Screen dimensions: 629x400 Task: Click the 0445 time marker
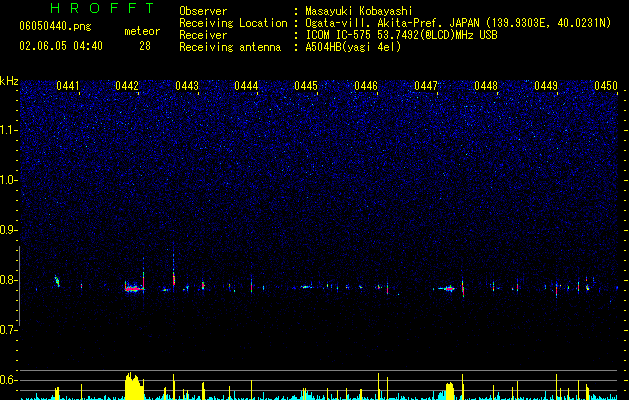click(306, 86)
